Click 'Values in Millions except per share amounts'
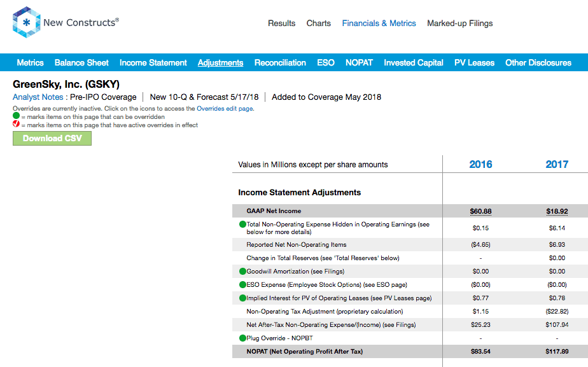The height and width of the screenshot is (367, 588). point(312,165)
